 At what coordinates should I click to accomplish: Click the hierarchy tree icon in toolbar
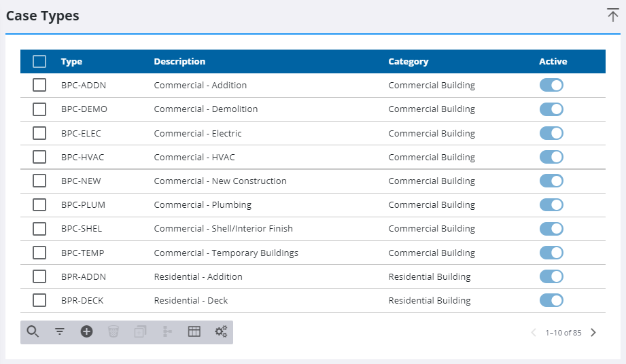(x=167, y=331)
